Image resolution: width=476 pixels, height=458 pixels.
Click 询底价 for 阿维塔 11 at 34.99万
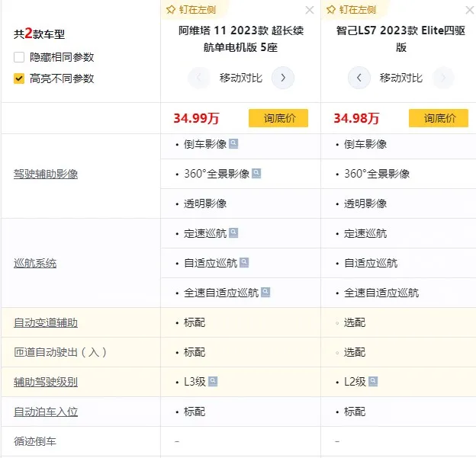(x=278, y=118)
